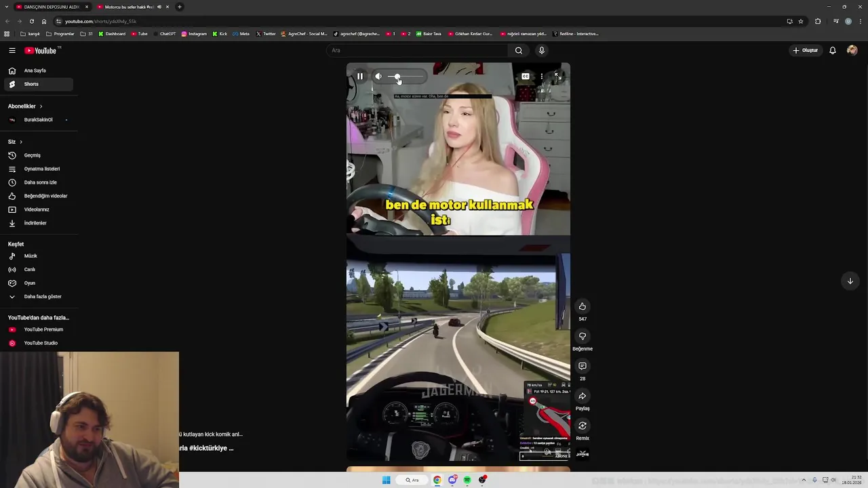Open the ChatGPT bookmark

tap(164, 34)
